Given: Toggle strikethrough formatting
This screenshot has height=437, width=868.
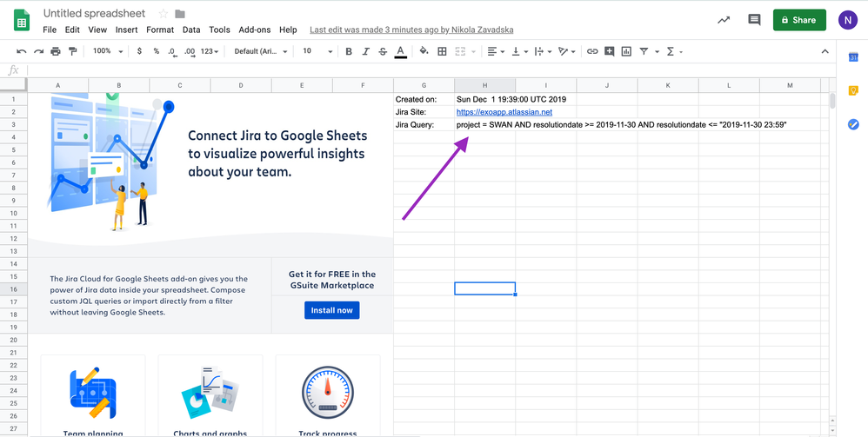Looking at the screenshot, I should click(x=383, y=51).
